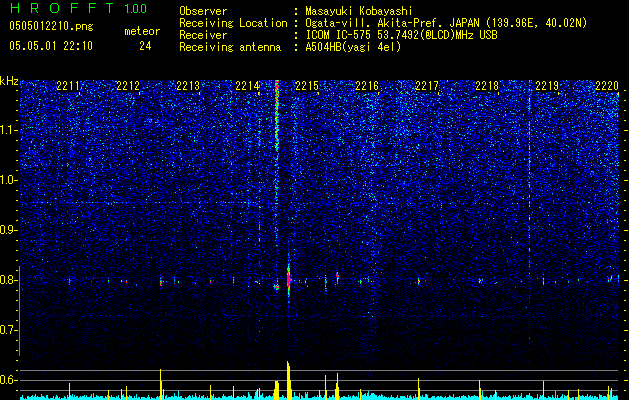Click the 2212 time marker
Viewport: 629px width, 400px height.
click(x=128, y=85)
